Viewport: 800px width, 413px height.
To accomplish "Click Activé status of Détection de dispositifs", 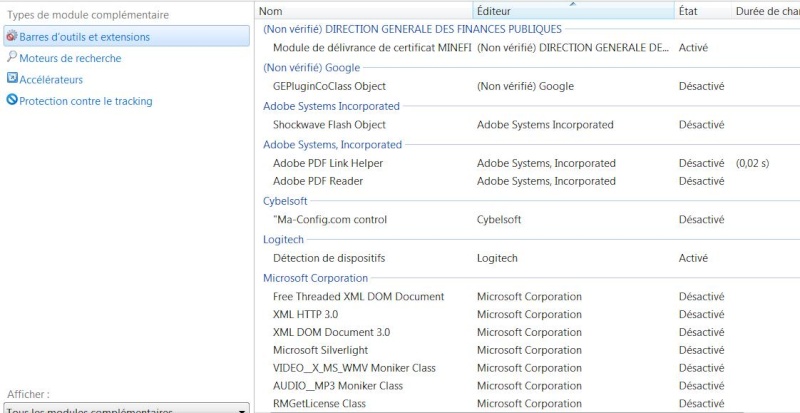I will point(693,258).
